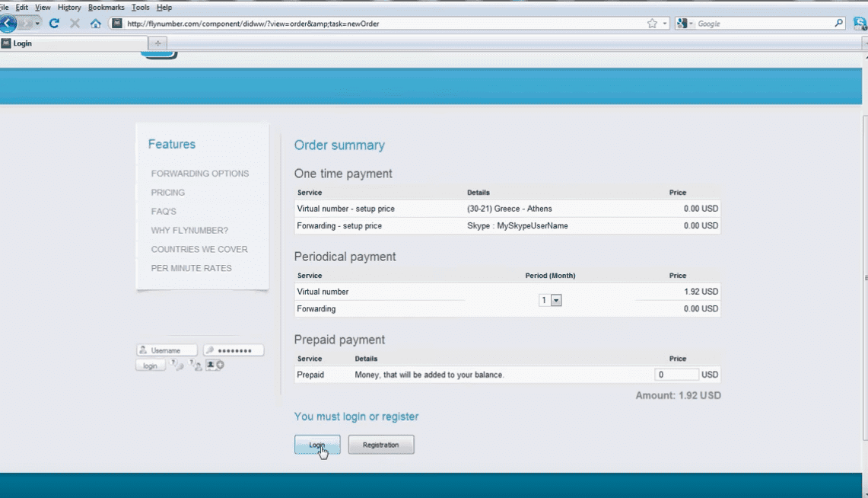Screen dimensions: 868x498
Task: Click the Prepaid amount input field
Action: [x=676, y=375]
